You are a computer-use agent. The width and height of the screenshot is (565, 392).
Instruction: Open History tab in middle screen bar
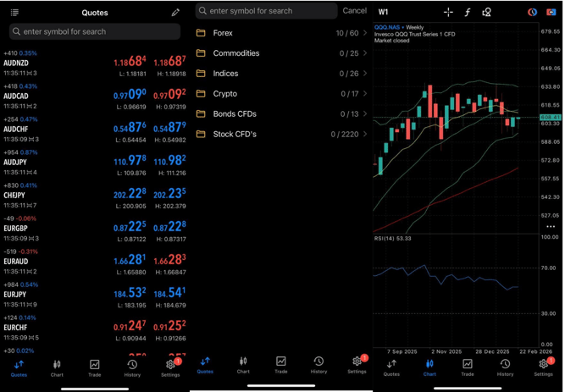click(319, 365)
